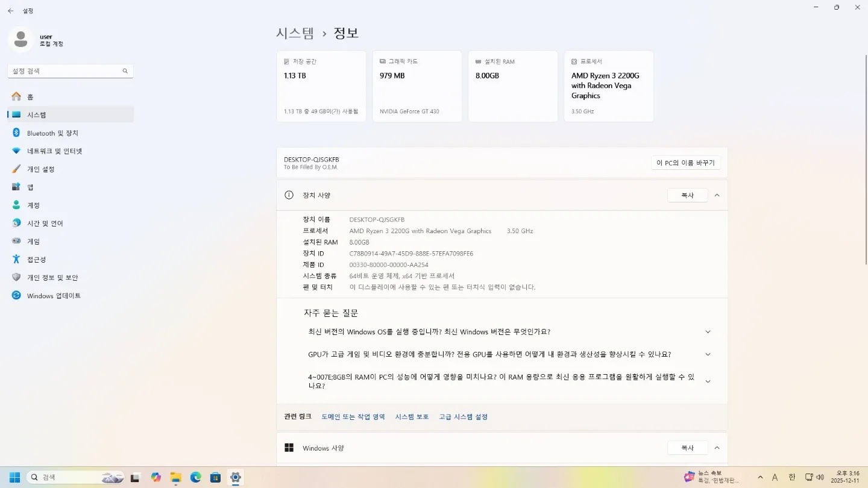The image size is (868, 488).
Task: Copy 장치 사양 with its 복사 button
Action: tap(688, 195)
